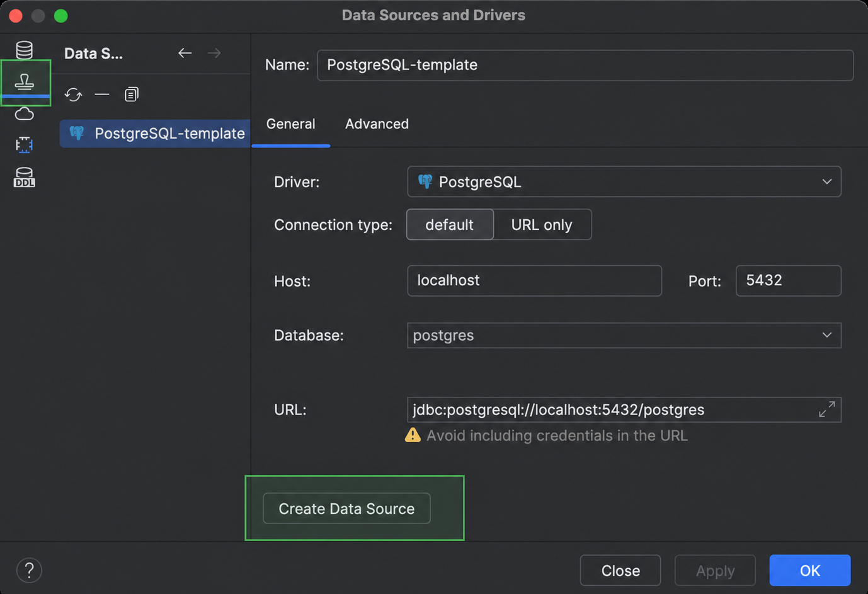Open the DDL Mappings sidebar icon
868x594 pixels.
coord(25,178)
